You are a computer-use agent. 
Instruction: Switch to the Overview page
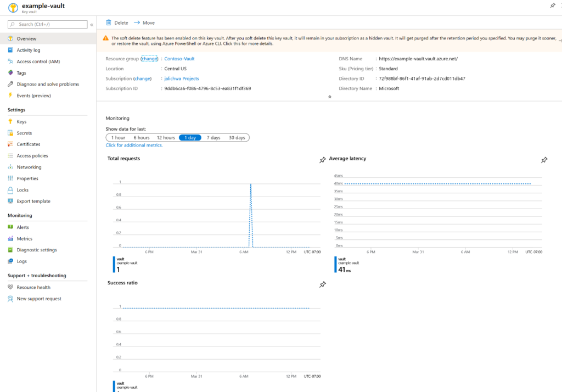point(26,38)
